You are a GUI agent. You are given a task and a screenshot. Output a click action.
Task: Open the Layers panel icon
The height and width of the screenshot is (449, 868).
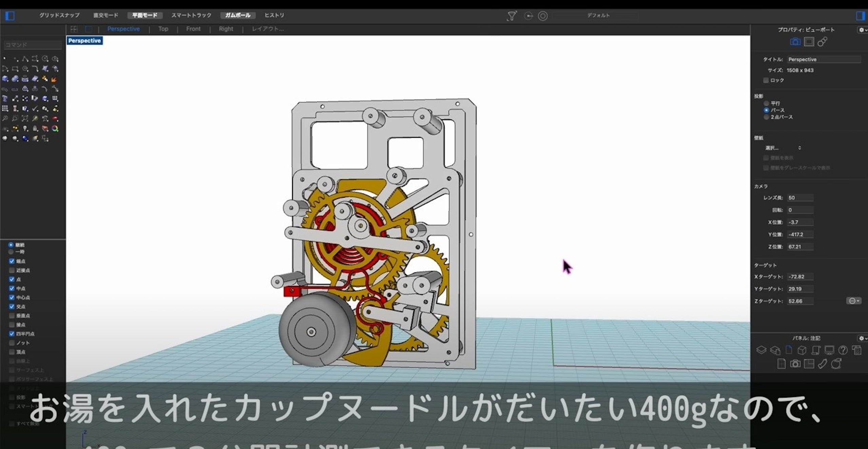click(x=761, y=350)
